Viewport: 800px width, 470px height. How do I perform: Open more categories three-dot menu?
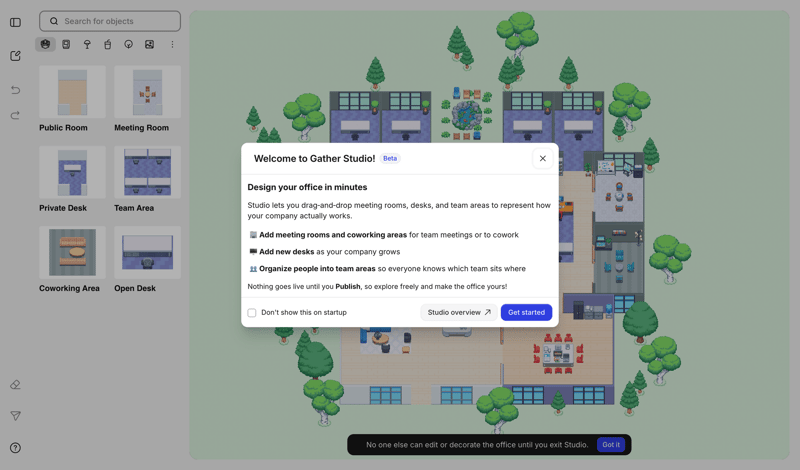coord(172,44)
